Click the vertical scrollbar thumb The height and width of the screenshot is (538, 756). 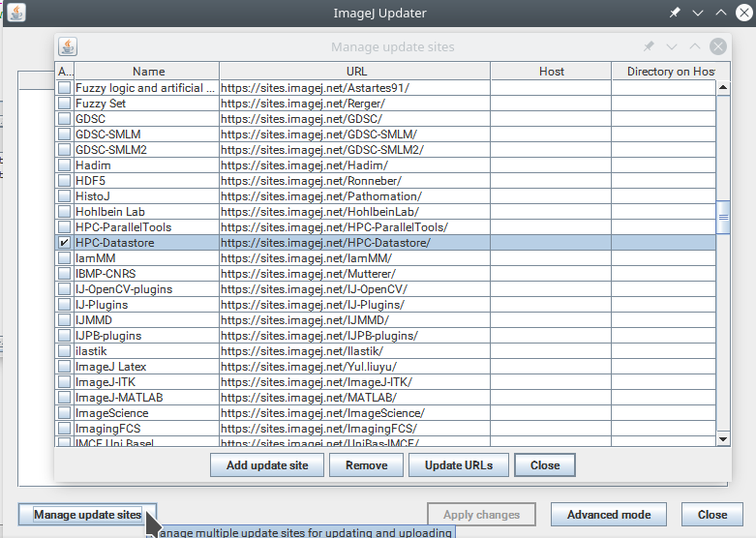coord(723,217)
